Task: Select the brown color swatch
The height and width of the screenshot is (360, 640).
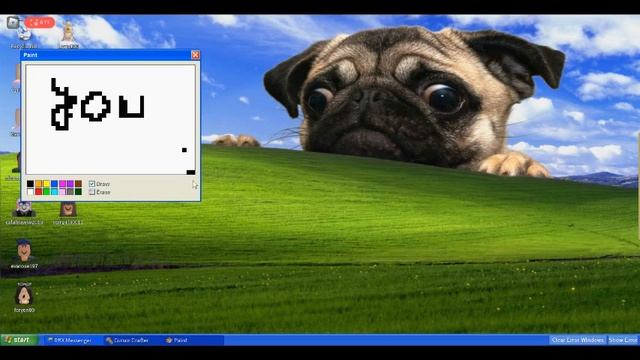Action: [x=78, y=184]
